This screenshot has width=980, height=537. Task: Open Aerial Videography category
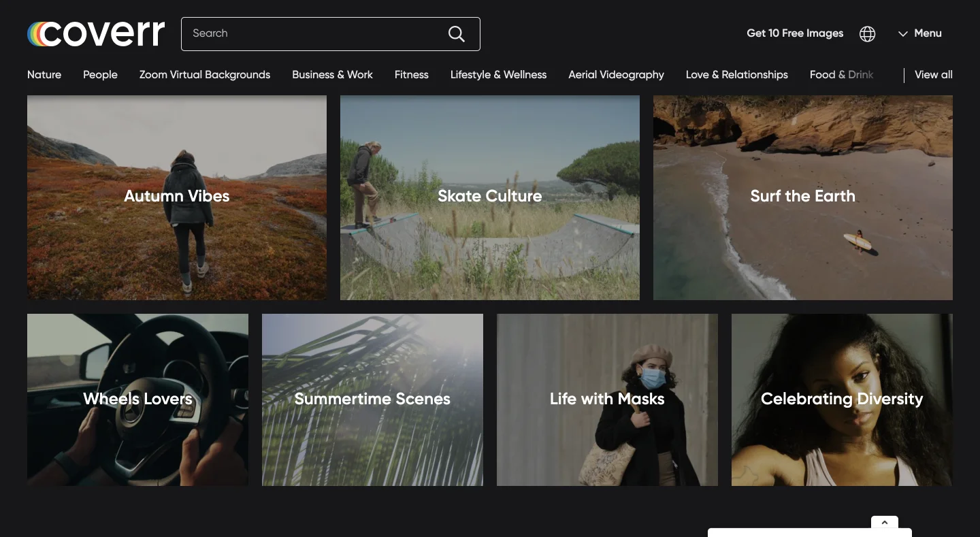[616, 75]
